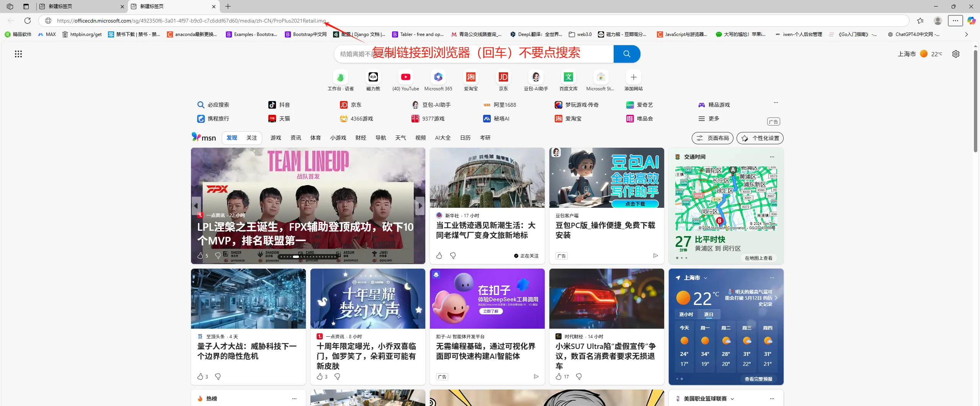Dislike the 小米SU7 Ultra article
The height and width of the screenshot is (406, 980).
coord(579,377)
